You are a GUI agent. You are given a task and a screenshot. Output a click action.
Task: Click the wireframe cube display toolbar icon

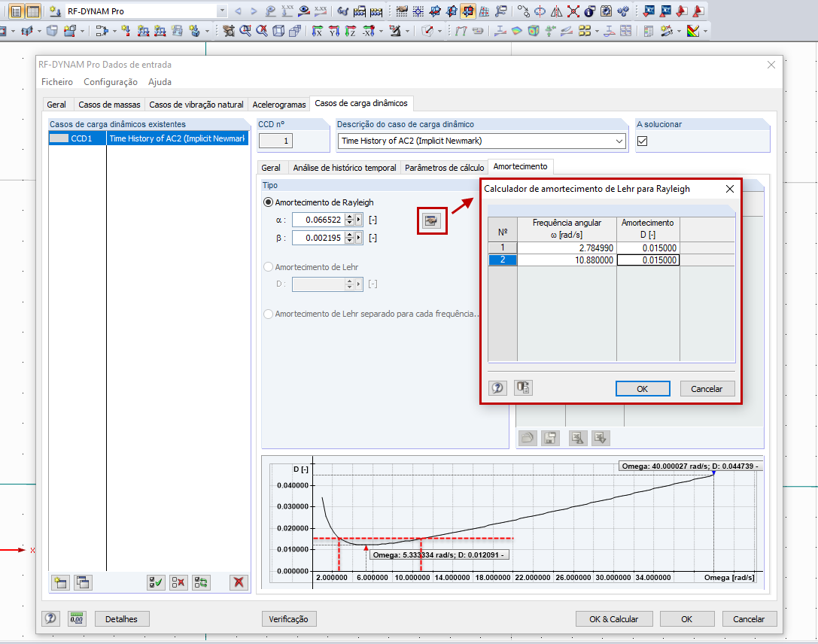click(278, 32)
